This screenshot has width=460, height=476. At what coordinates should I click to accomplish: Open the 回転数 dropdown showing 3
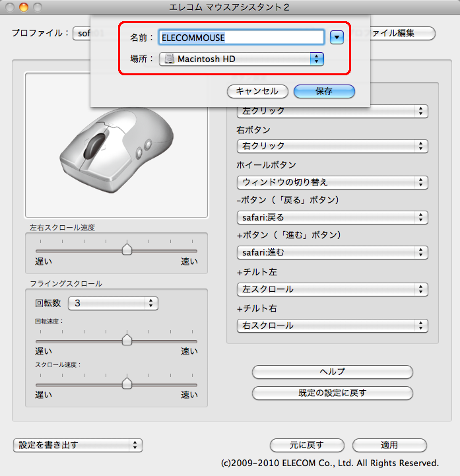113,303
